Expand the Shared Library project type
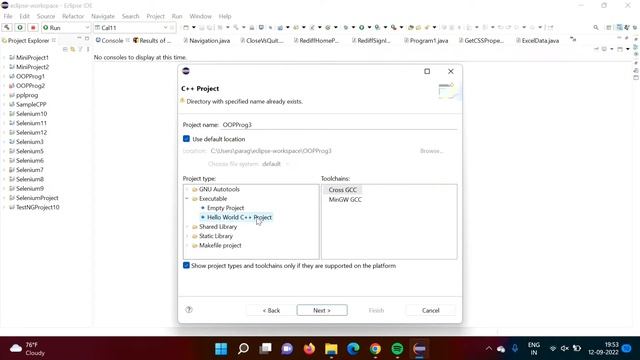 (x=187, y=227)
